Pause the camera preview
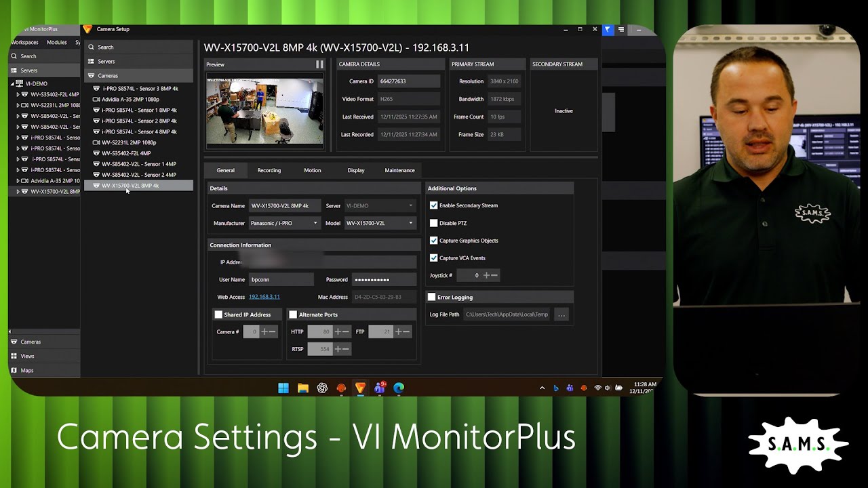Image resolution: width=868 pixels, height=488 pixels. click(319, 64)
